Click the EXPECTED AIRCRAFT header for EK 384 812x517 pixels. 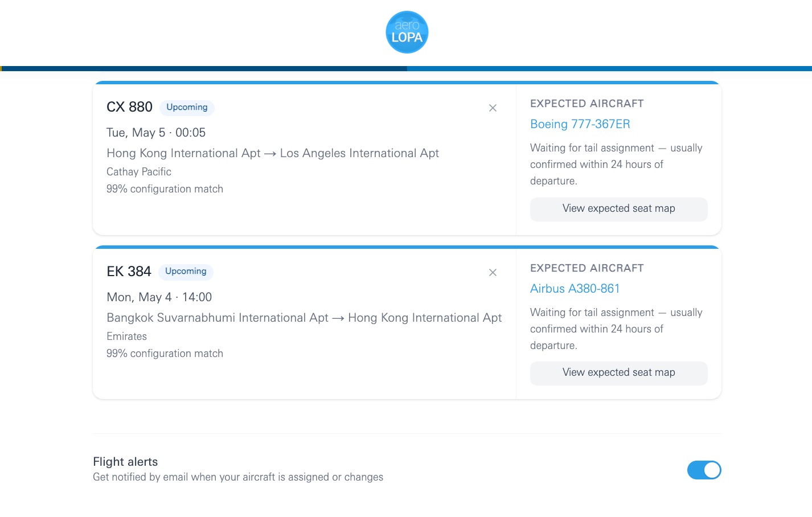click(587, 268)
